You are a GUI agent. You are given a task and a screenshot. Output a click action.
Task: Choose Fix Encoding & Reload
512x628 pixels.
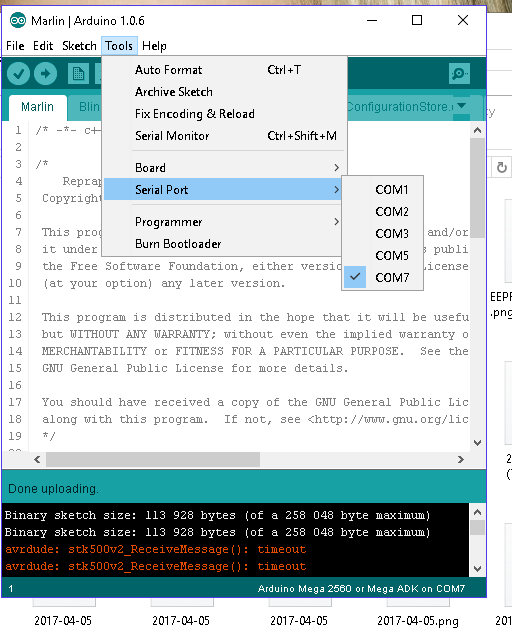coord(224,114)
